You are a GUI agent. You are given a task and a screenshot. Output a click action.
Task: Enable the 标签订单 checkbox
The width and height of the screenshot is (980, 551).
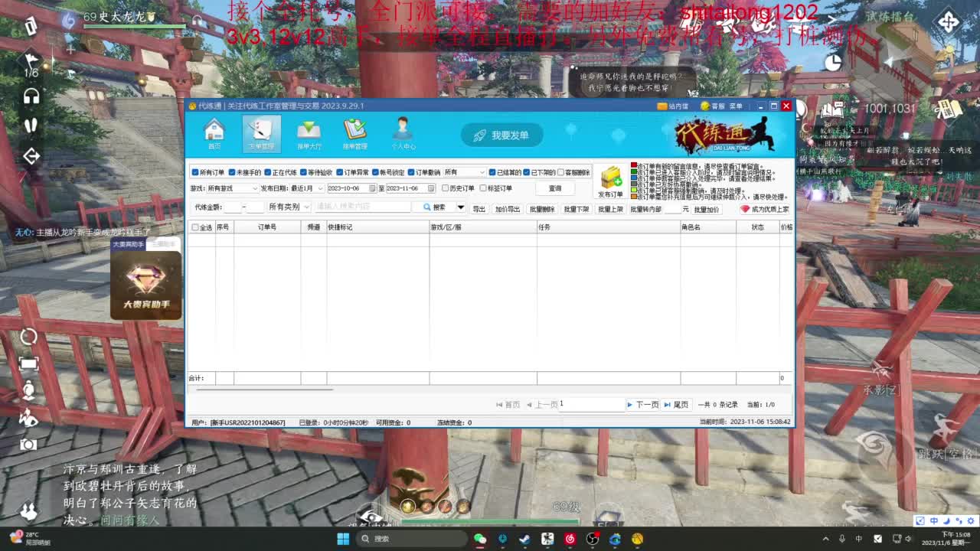point(483,188)
